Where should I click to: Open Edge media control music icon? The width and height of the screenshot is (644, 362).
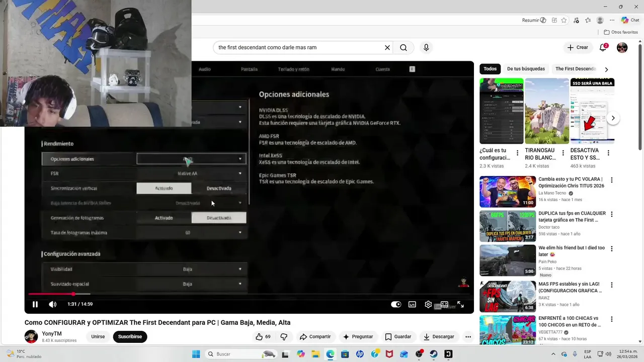[x=576, y=20]
